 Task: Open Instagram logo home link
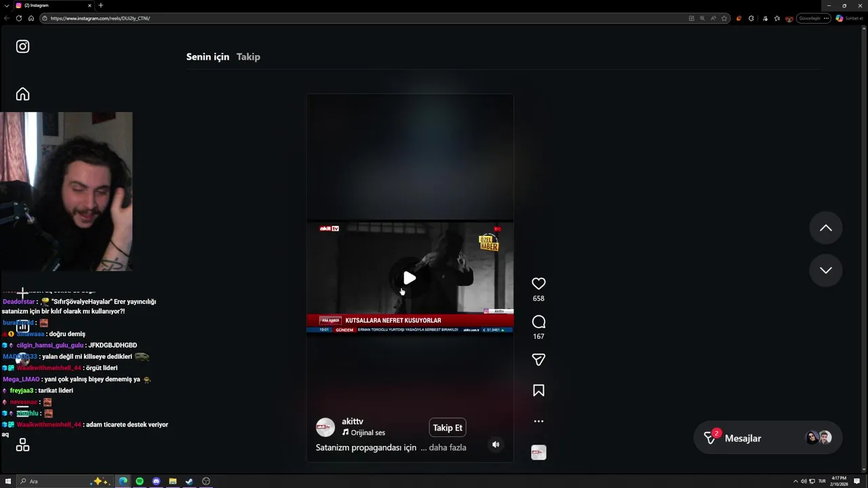22,47
